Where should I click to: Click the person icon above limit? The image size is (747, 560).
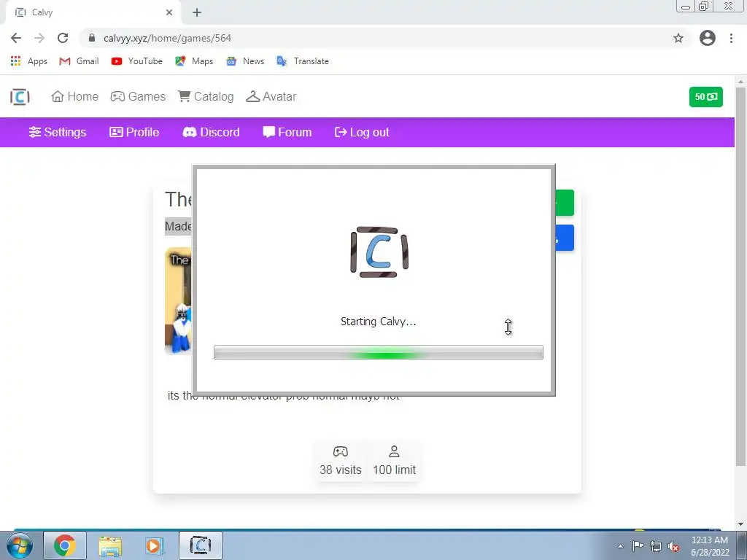[x=394, y=451]
